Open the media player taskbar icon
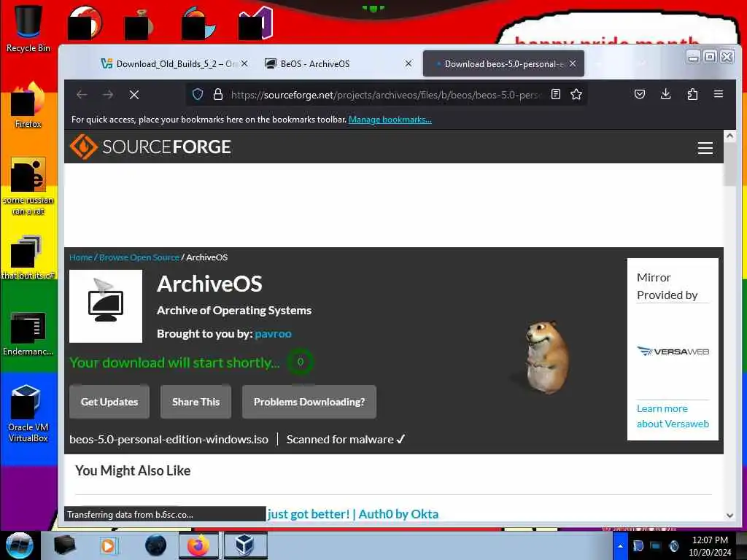Viewport: 747px width, 560px height. 108,545
